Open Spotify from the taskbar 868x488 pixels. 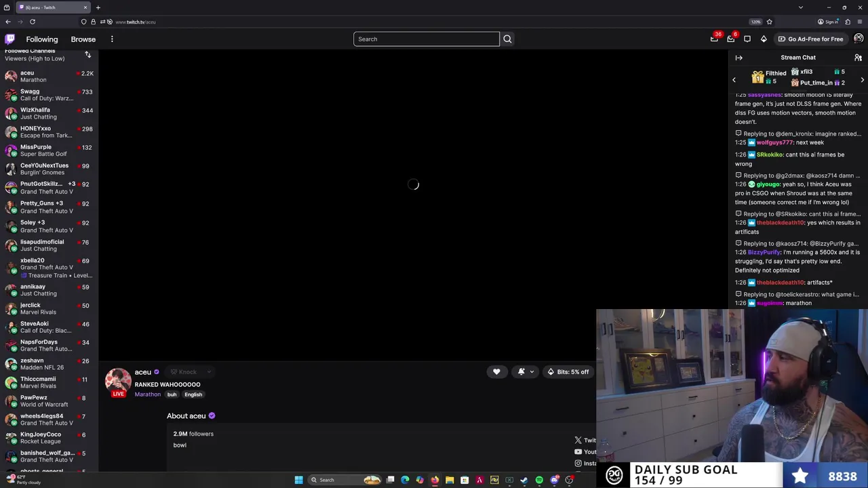tap(539, 480)
